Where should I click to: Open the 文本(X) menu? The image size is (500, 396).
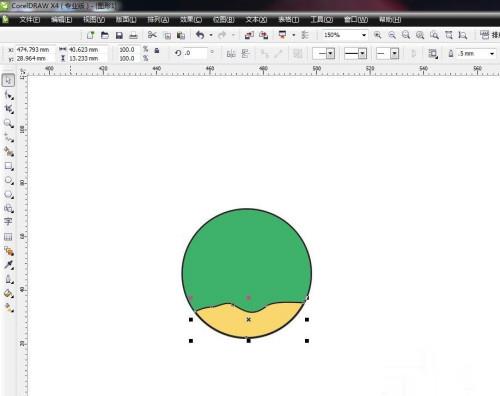(x=256, y=20)
